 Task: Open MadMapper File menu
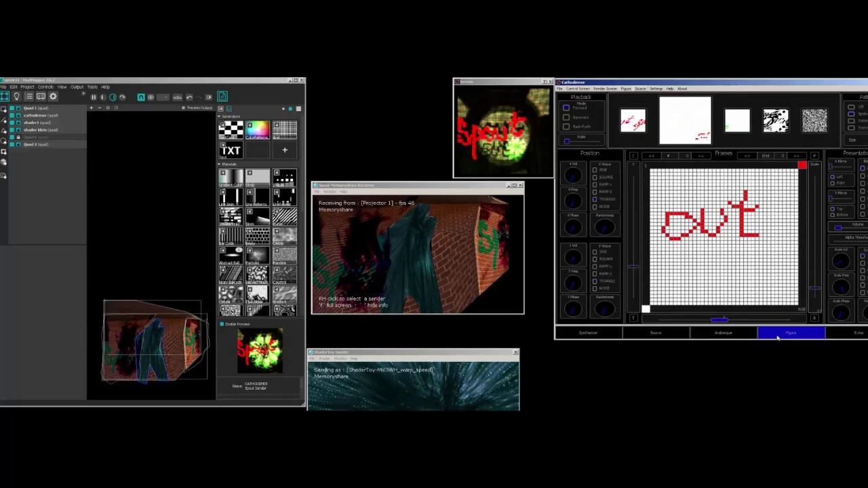tap(4, 87)
